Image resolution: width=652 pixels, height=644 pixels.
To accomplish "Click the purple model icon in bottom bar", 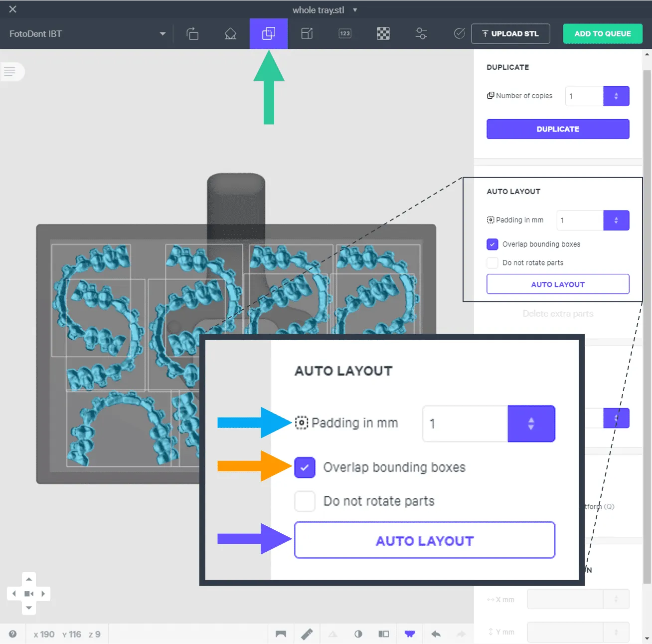I will pos(410,634).
